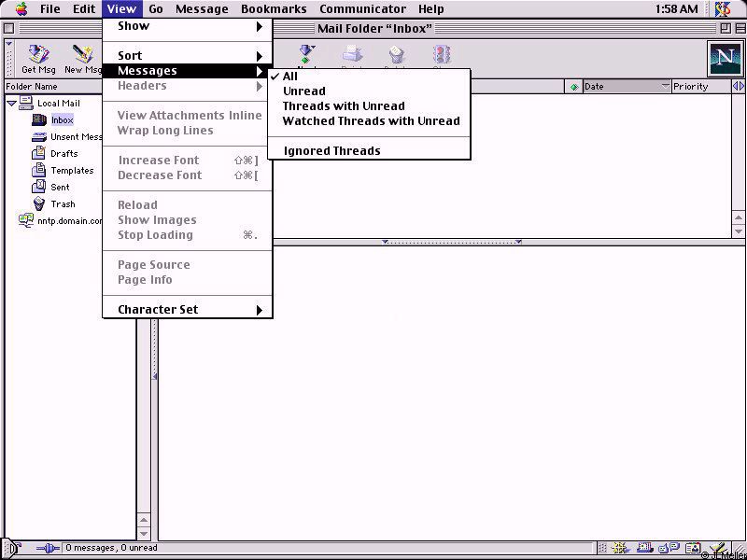The image size is (747, 560).
Task: Click the Print toolbar icon
Action: [x=352, y=54]
